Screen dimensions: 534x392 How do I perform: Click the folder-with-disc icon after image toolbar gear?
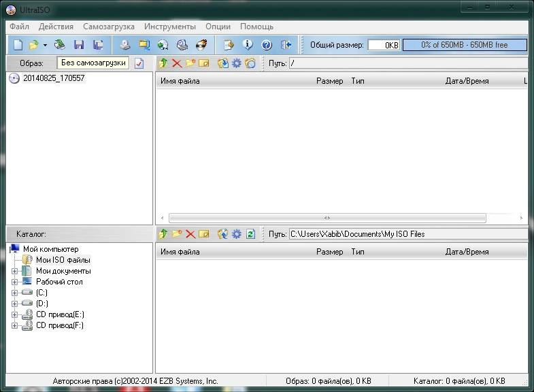point(250,63)
